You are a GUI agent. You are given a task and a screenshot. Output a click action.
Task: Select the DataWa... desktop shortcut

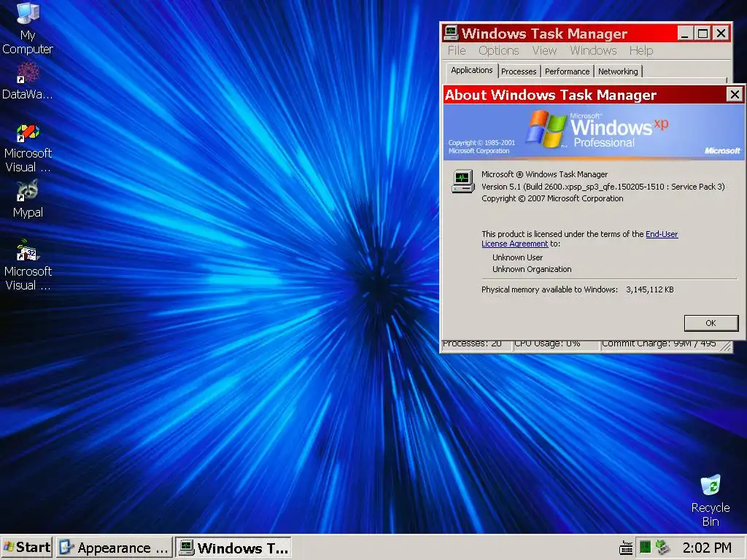pos(28,82)
